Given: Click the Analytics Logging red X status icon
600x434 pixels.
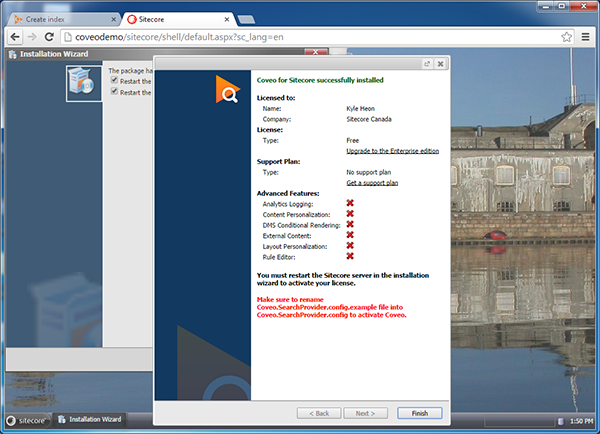Looking at the screenshot, I should coord(350,203).
